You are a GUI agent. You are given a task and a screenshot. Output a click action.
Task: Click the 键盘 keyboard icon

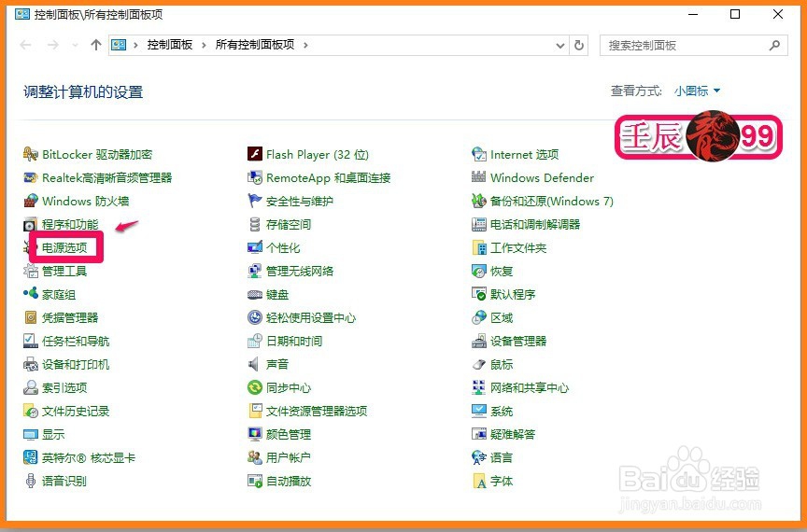pos(255,294)
